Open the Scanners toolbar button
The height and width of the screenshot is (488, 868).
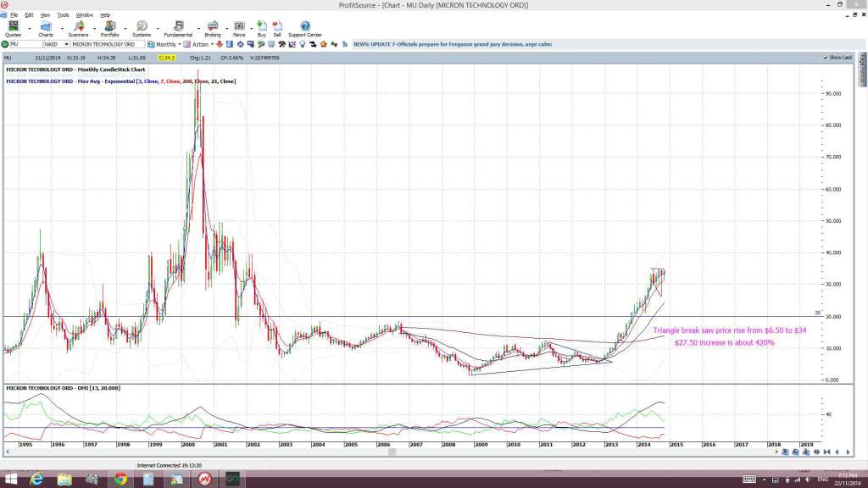tap(78, 29)
